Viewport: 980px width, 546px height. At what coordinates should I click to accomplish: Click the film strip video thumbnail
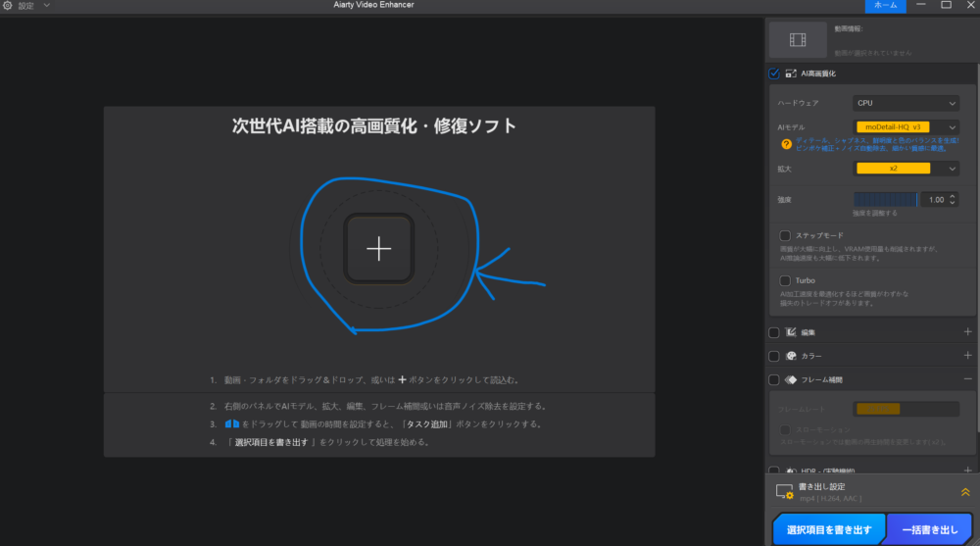(x=798, y=39)
